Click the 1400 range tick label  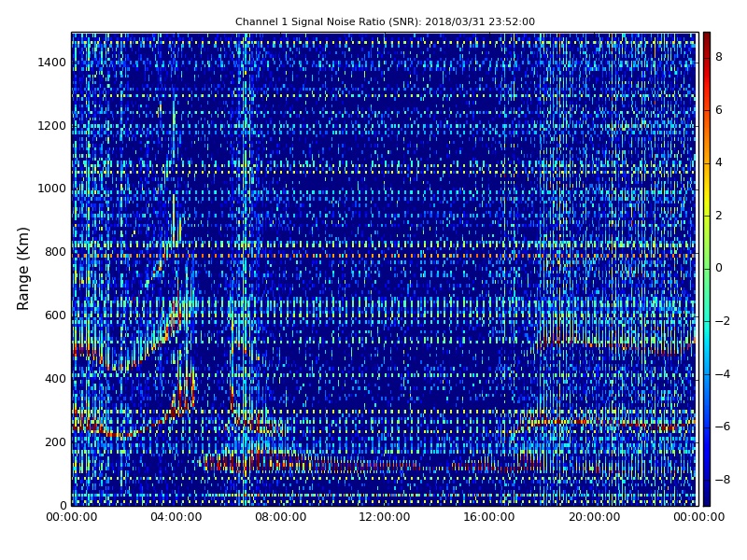52,63
